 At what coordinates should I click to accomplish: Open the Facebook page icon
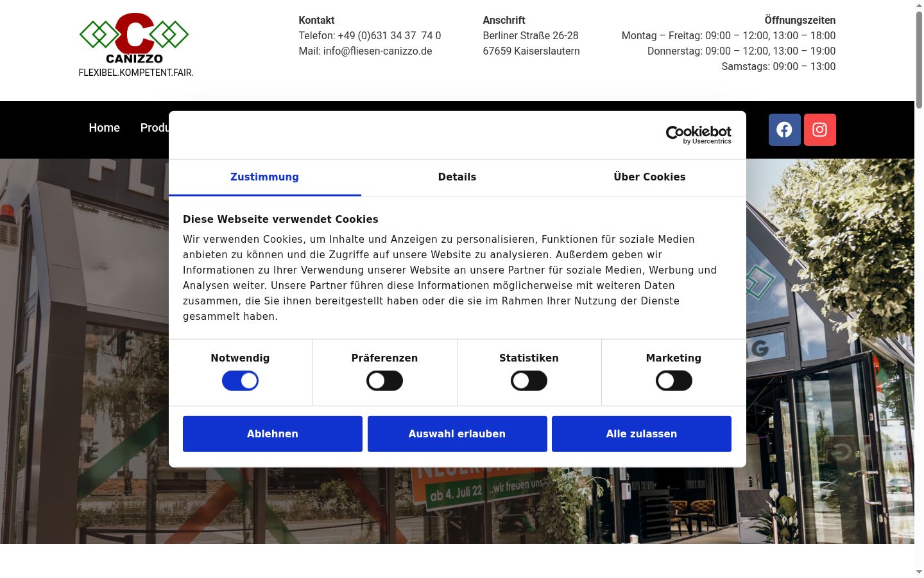(x=784, y=130)
